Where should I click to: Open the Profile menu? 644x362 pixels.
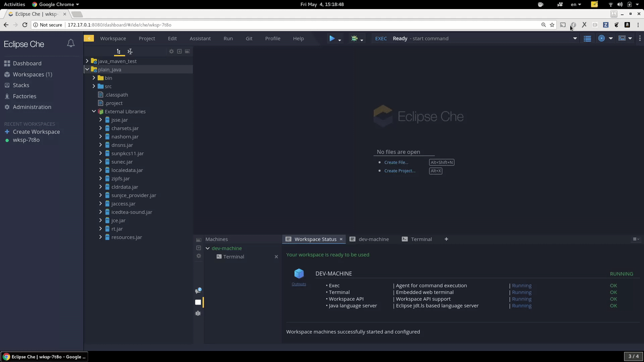point(273,38)
